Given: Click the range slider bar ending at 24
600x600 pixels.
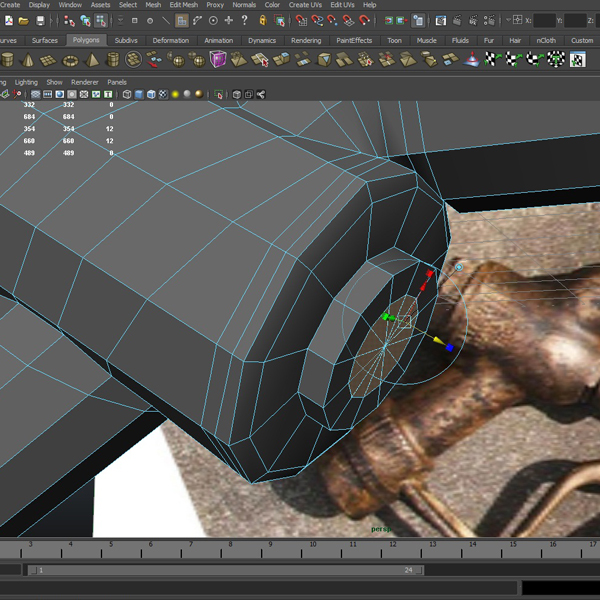Looking at the screenshot, I should 226,570.
